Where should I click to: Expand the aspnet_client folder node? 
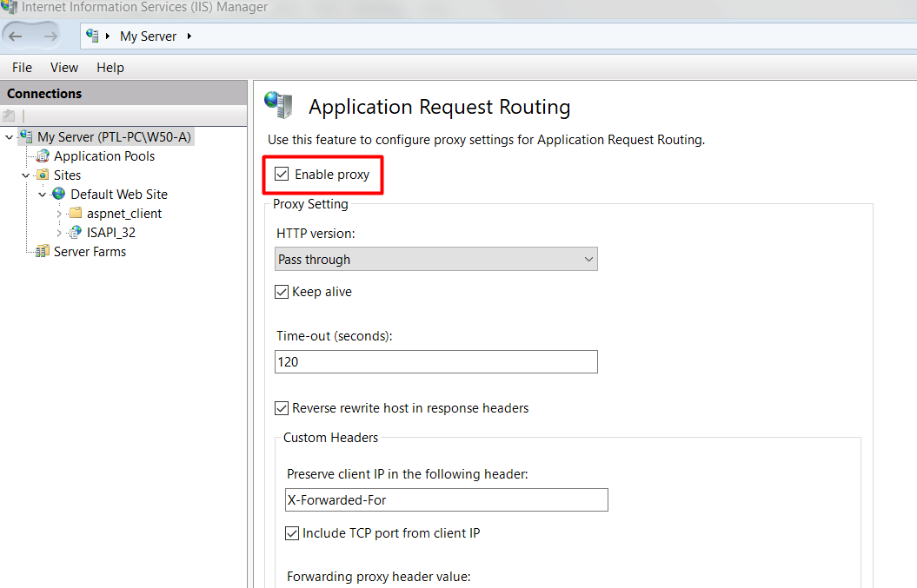[59, 214]
